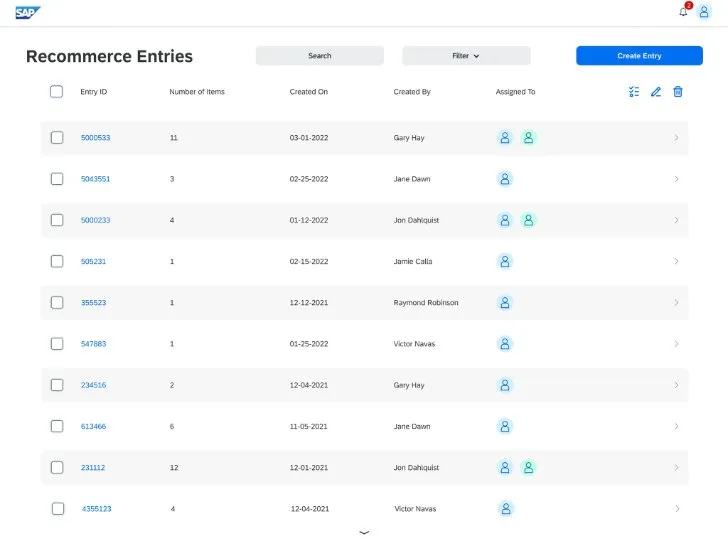Open the notifications bell
Screen dimensions: 728x546
[683, 12]
